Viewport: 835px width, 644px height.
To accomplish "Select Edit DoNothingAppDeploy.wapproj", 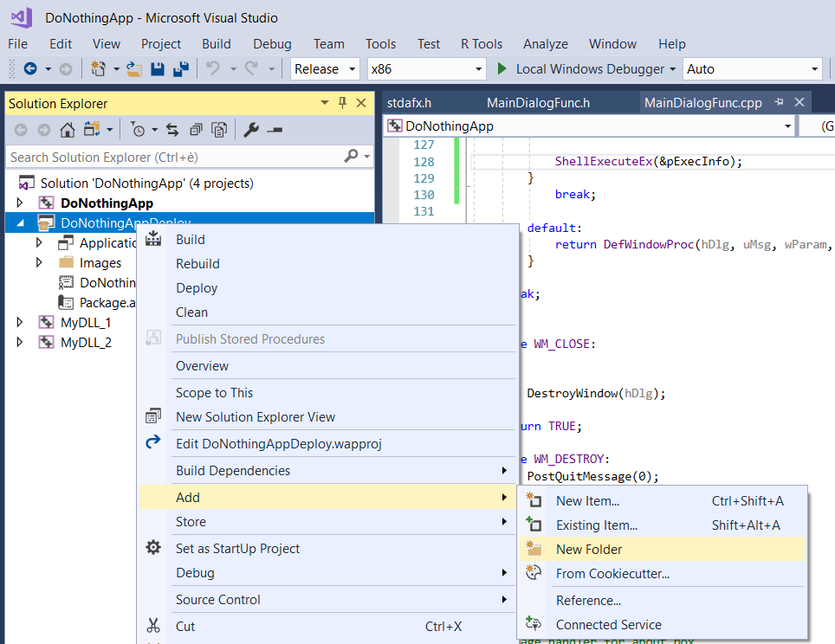I will tap(327, 444).
